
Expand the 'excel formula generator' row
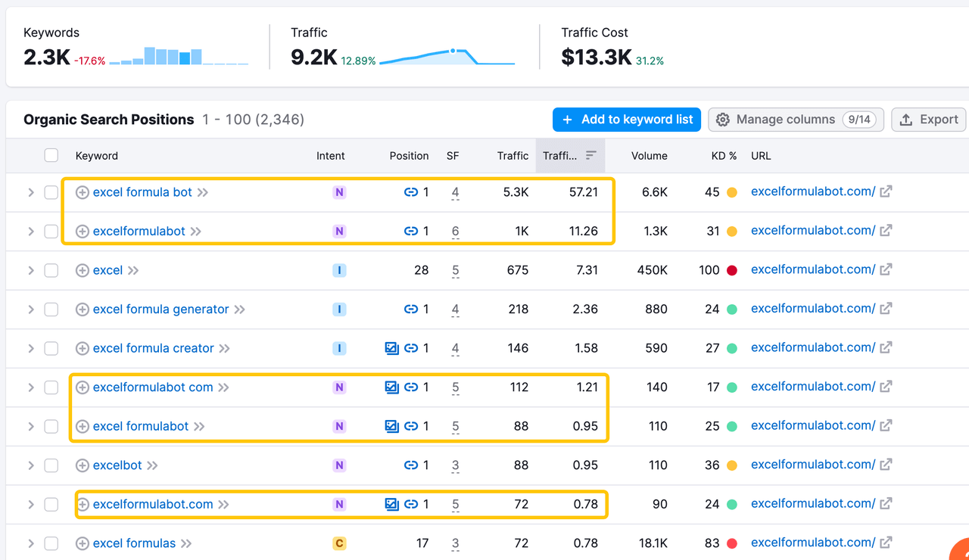[x=31, y=310]
